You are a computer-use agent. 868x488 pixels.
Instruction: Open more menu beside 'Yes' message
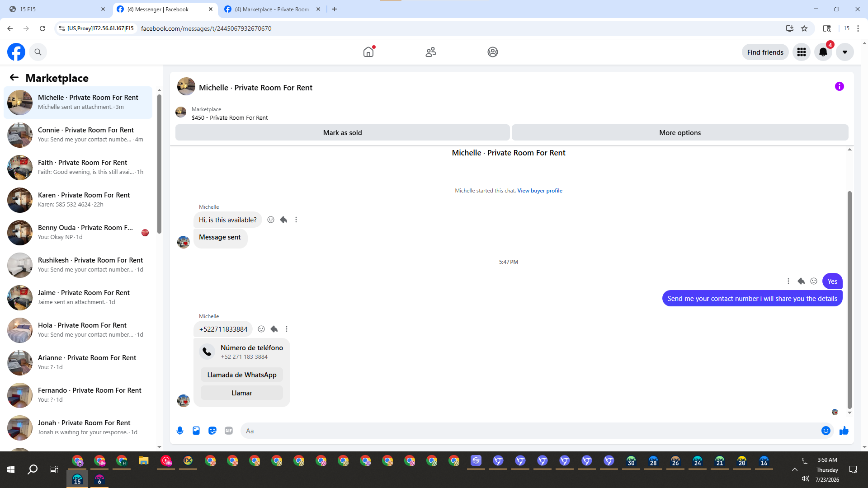tap(788, 281)
